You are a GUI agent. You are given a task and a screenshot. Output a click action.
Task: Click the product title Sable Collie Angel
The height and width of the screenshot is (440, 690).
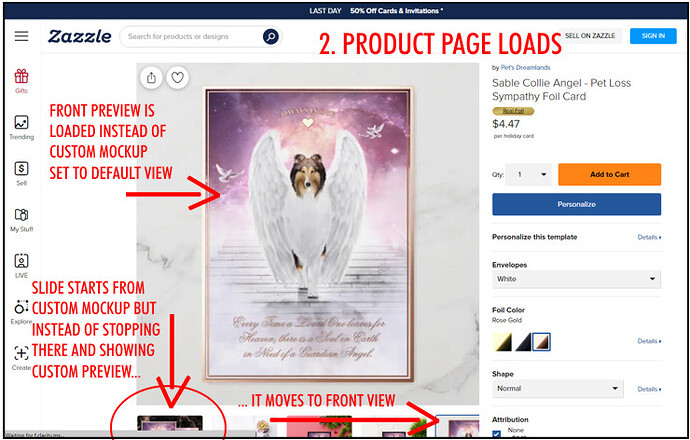(562, 90)
